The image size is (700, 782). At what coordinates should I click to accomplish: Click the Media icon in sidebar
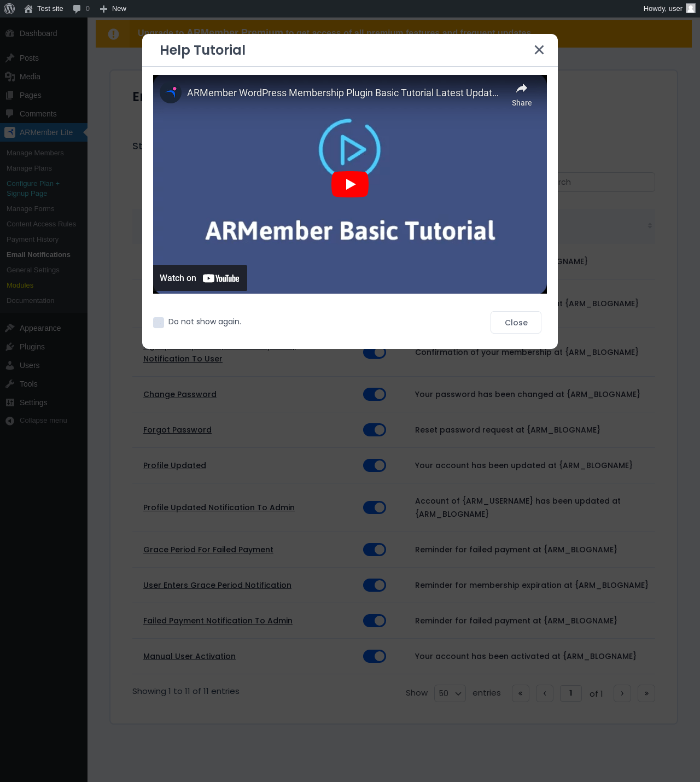click(x=10, y=77)
